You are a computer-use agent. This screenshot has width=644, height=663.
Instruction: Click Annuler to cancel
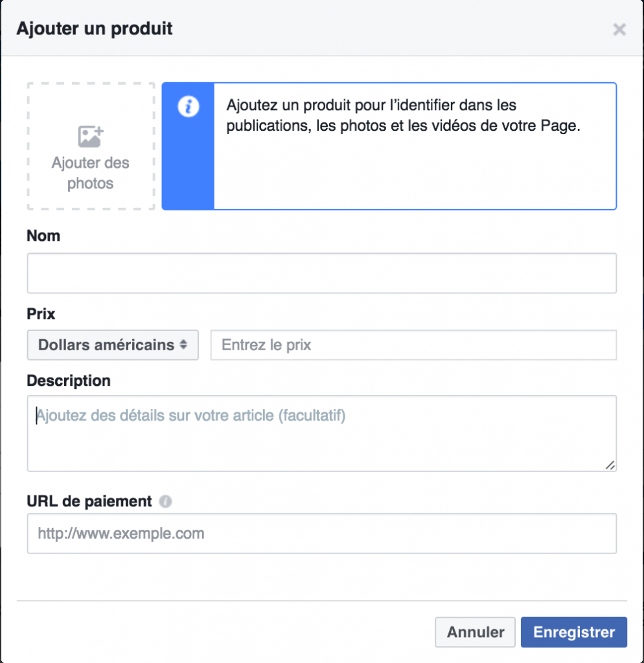click(475, 632)
